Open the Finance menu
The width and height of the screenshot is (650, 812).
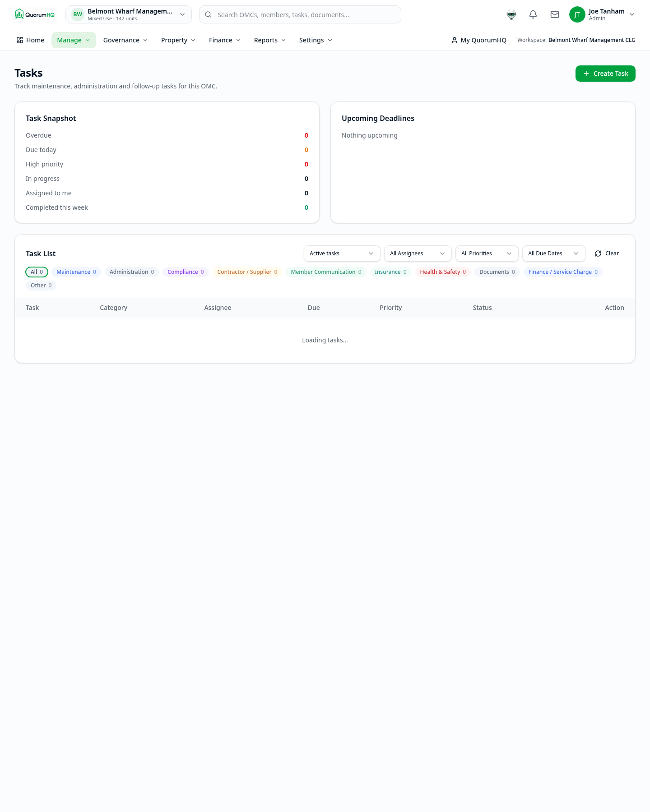click(225, 40)
